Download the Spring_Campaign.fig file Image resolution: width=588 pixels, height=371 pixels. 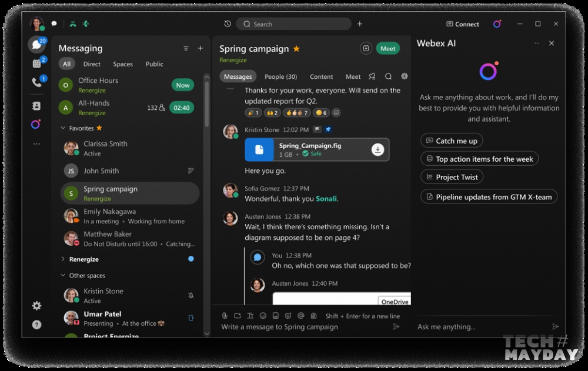click(x=377, y=149)
